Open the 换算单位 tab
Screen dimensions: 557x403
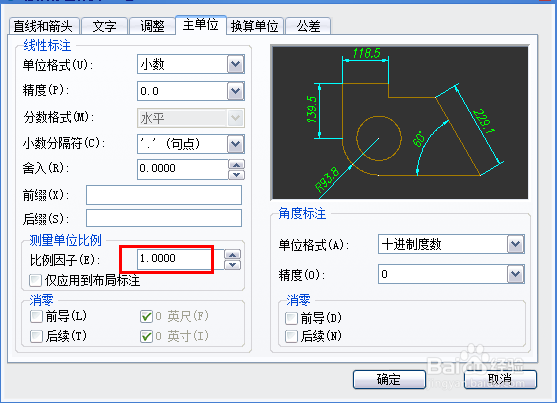(x=255, y=26)
